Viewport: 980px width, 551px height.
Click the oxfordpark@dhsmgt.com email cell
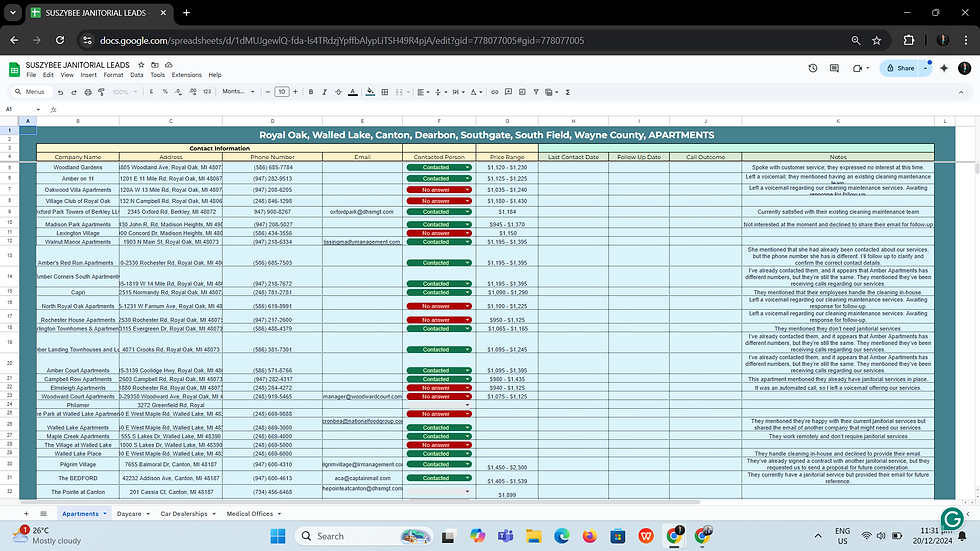(x=362, y=212)
